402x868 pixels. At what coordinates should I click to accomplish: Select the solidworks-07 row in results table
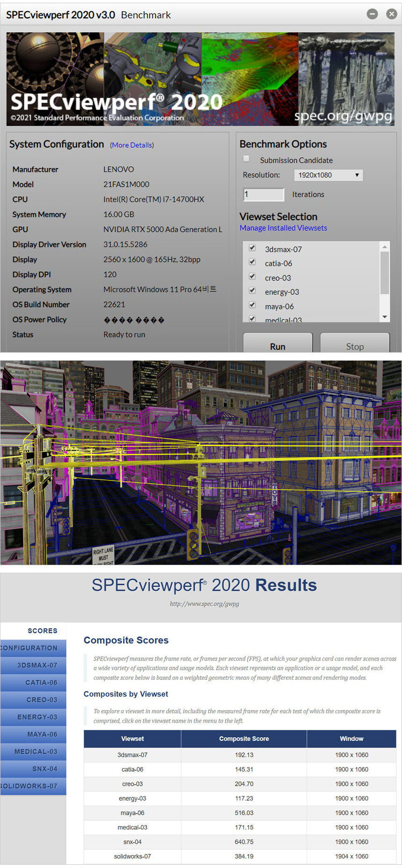(x=240, y=856)
